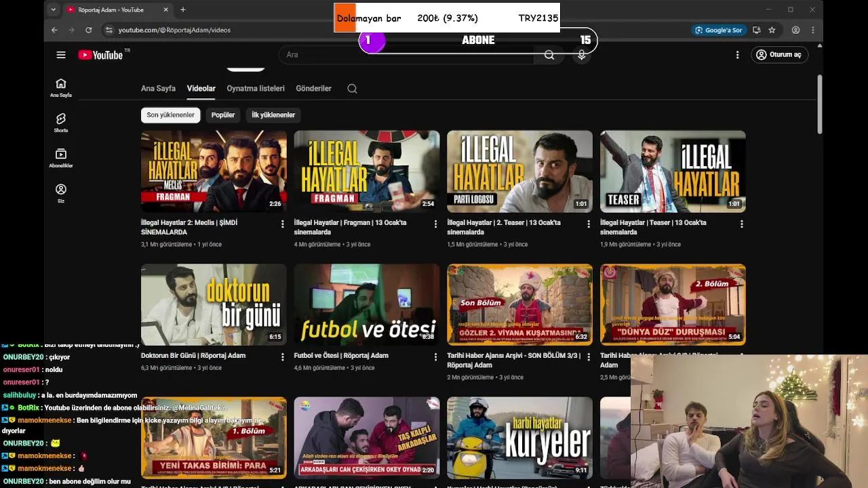868x488 pixels.
Task: Open the Taş Kalpli Arkadaşlar thumbnail
Action: coord(367,438)
